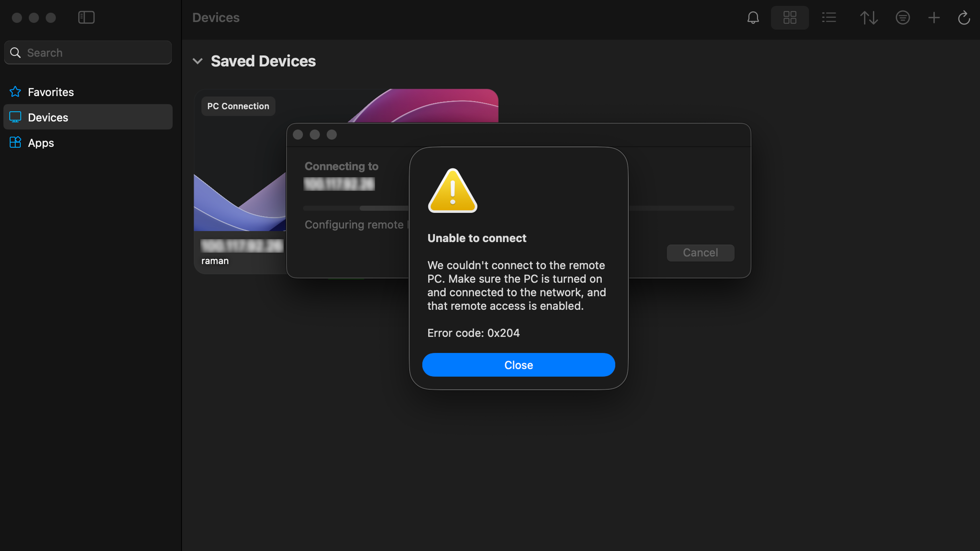Screen dimensions: 980x551
Task: Go to the Apps sidebar section
Action: (x=41, y=143)
